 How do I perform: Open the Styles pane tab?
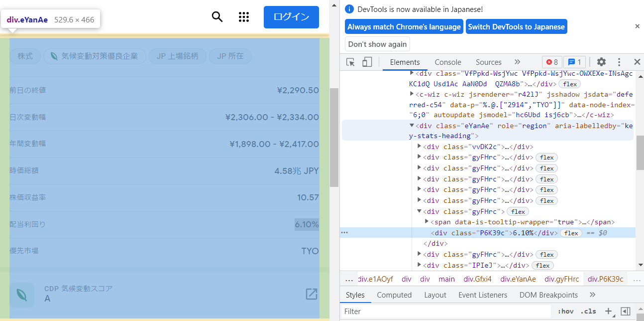355,295
